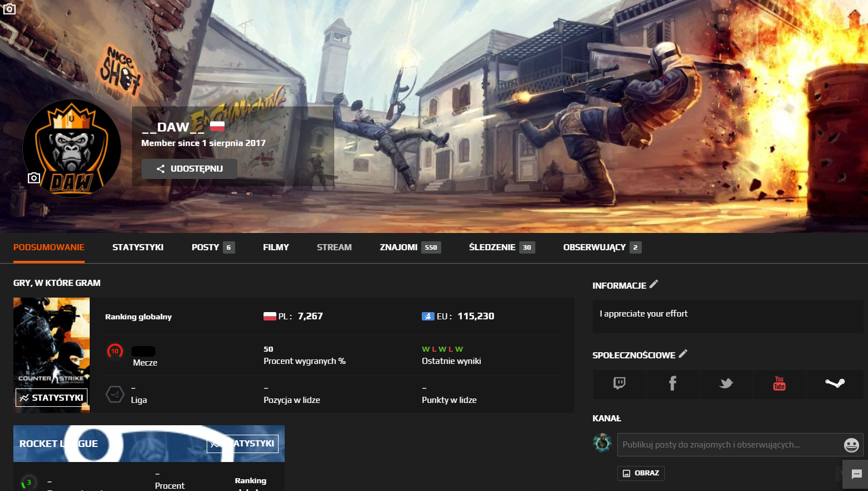Click 'Member since 1 sierpnia 2017' text
Image resolution: width=868 pixels, height=491 pixels.
(x=203, y=143)
